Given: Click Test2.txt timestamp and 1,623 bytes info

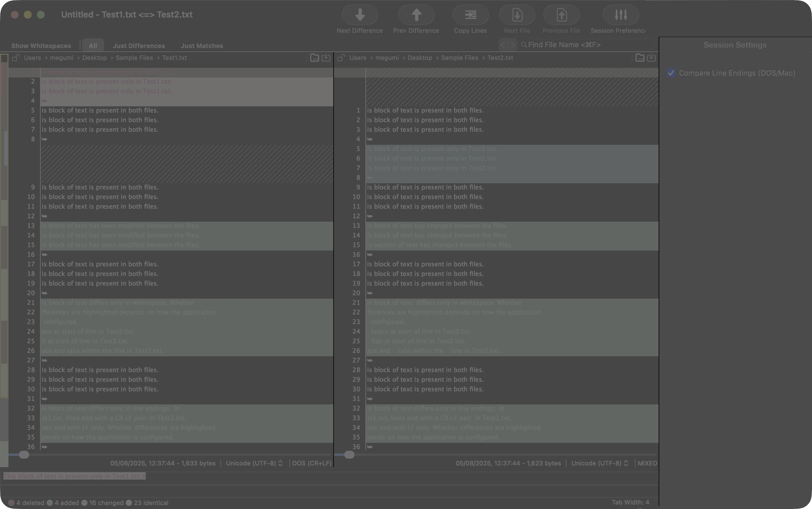Looking at the screenshot, I should coord(508,463).
